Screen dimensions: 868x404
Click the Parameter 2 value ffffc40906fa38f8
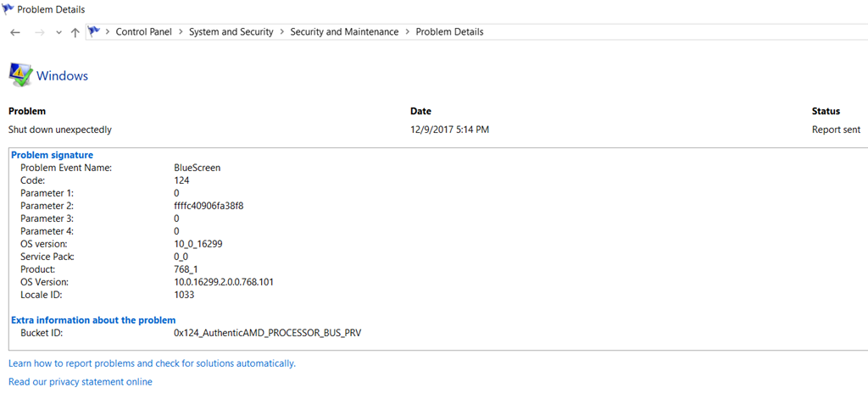tap(209, 206)
